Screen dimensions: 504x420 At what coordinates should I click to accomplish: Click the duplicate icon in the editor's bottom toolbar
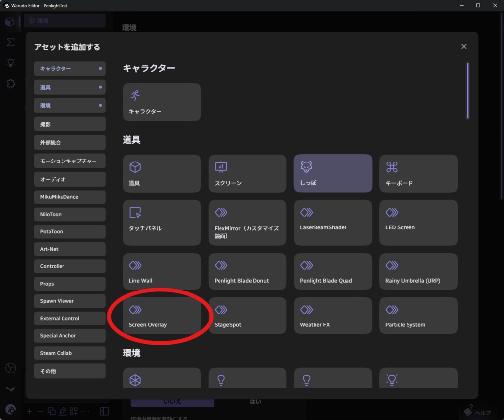pos(51,411)
